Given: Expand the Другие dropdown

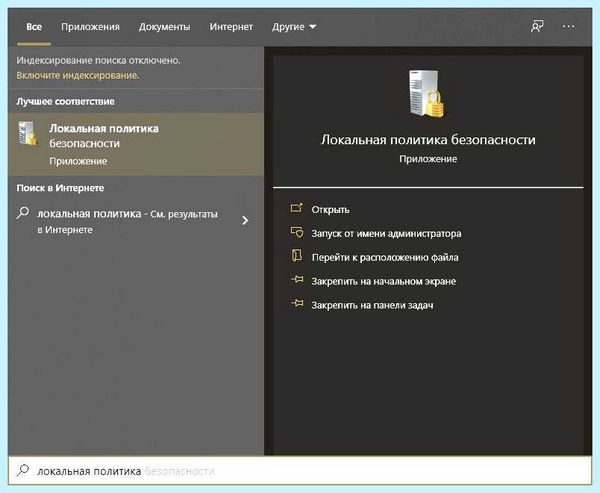Looking at the screenshot, I should click(294, 27).
